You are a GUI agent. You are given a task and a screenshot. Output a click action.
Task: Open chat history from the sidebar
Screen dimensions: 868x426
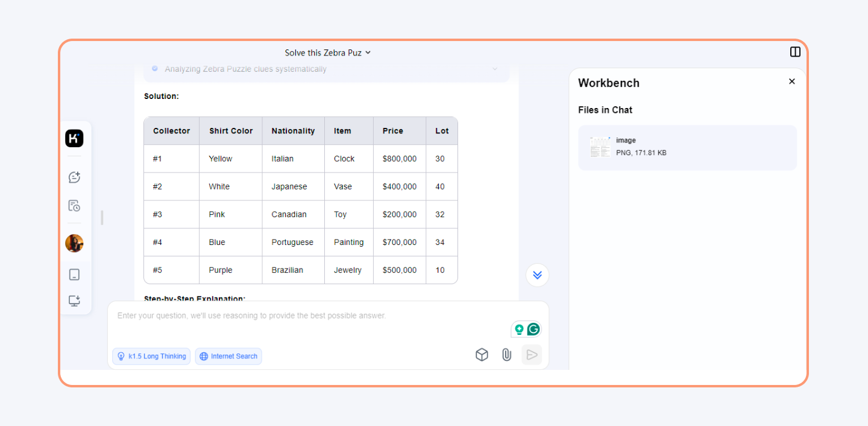click(x=74, y=205)
